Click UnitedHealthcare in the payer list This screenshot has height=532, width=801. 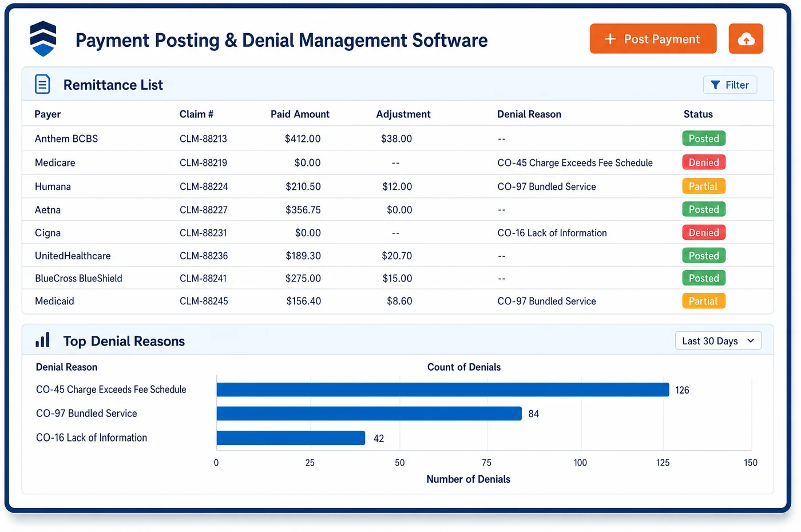tap(73, 256)
